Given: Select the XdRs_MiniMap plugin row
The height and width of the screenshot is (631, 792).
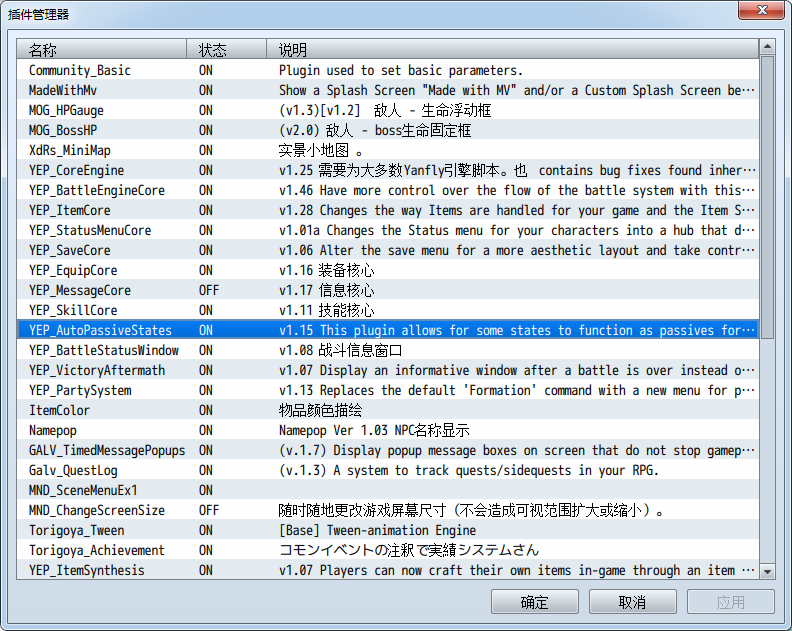Looking at the screenshot, I should pos(387,150).
